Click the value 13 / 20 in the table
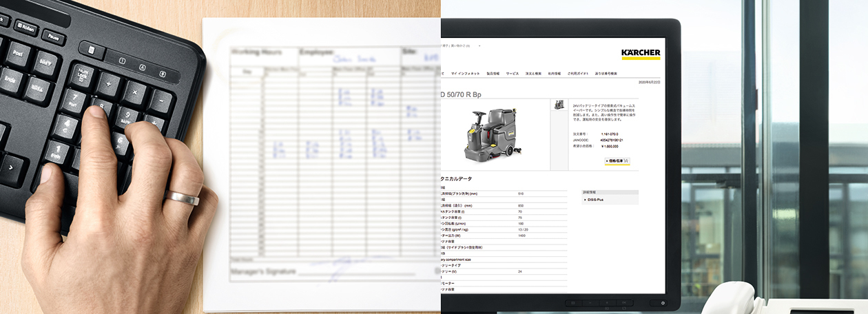868x314 pixels. 522,230
